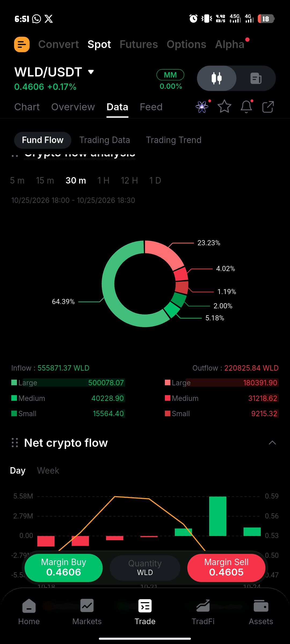Switch to the Futures tab

pos(139,44)
